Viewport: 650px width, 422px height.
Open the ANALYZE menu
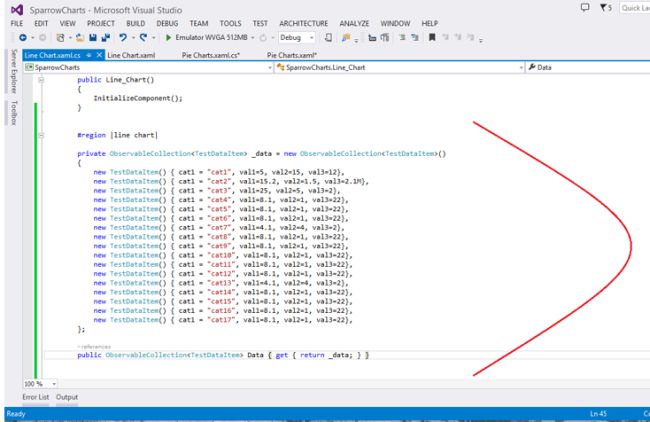pos(354,23)
